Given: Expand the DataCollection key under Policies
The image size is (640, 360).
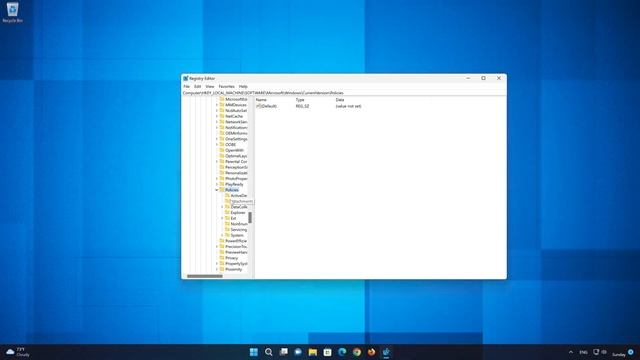Looking at the screenshot, I should click(x=222, y=207).
